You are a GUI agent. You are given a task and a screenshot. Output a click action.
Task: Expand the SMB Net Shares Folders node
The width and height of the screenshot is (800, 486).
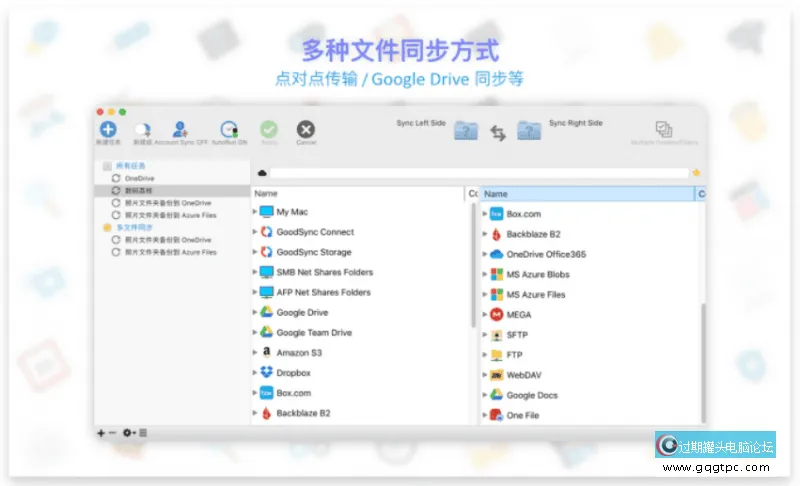point(255,272)
